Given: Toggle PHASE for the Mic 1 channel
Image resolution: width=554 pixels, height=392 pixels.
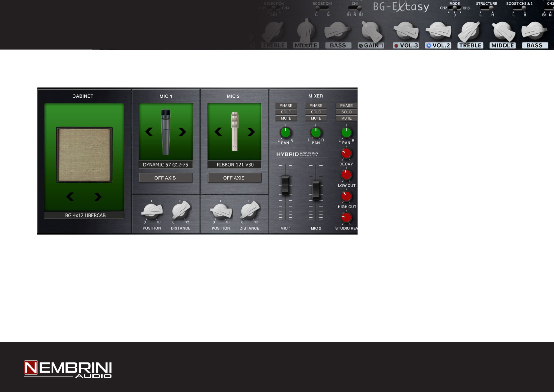Looking at the screenshot, I should click(286, 106).
